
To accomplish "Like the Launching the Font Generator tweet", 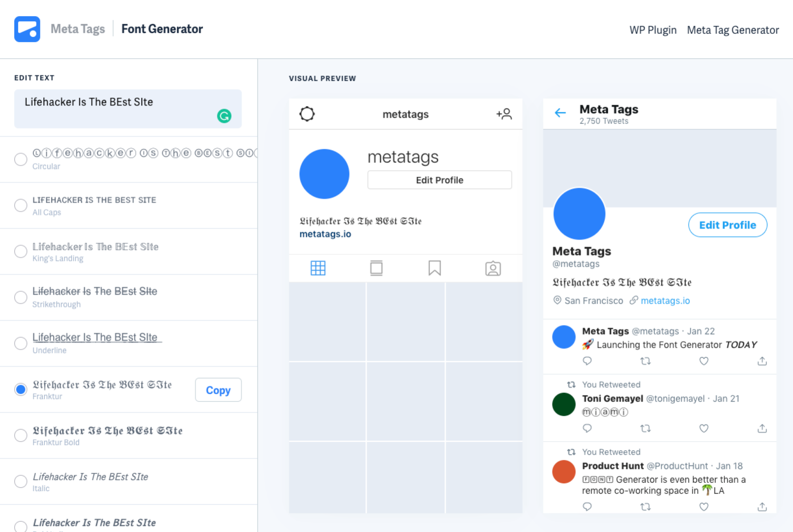I will [x=704, y=361].
